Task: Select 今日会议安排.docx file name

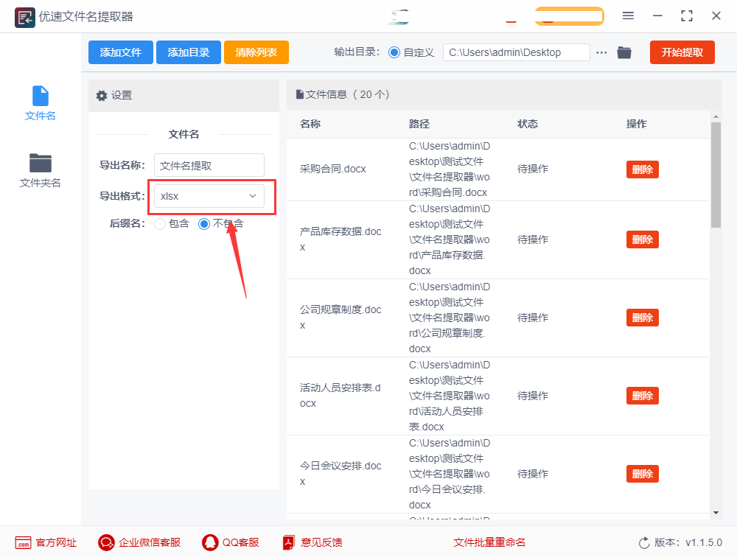Action: [340, 474]
